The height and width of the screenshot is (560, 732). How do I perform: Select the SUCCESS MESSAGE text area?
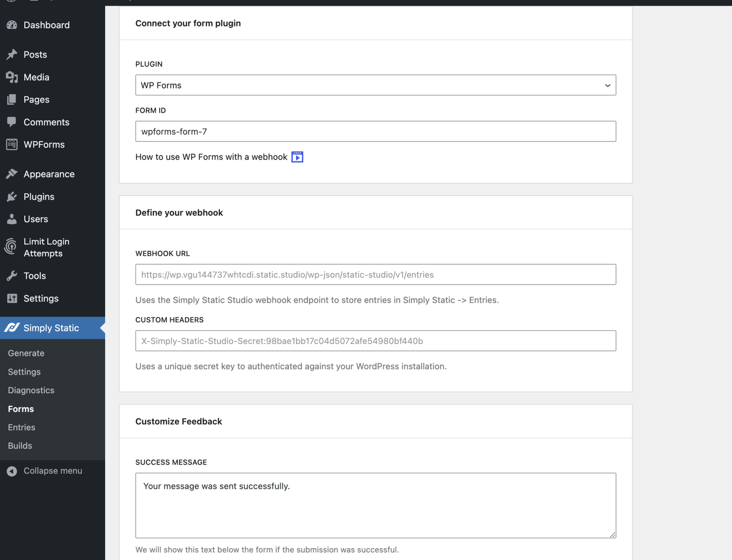click(x=375, y=505)
